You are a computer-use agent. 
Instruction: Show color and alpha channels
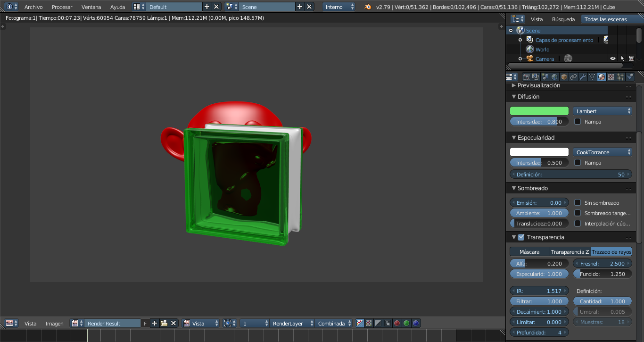point(360,323)
